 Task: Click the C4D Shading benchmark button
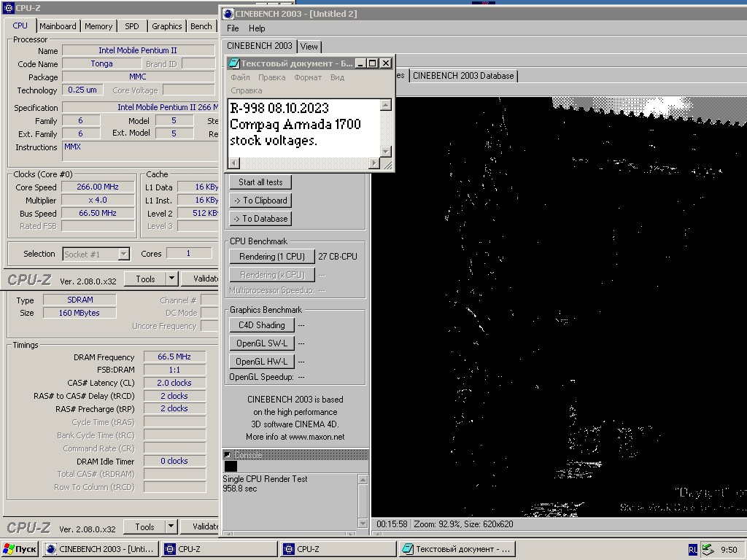tap(262, 325)
